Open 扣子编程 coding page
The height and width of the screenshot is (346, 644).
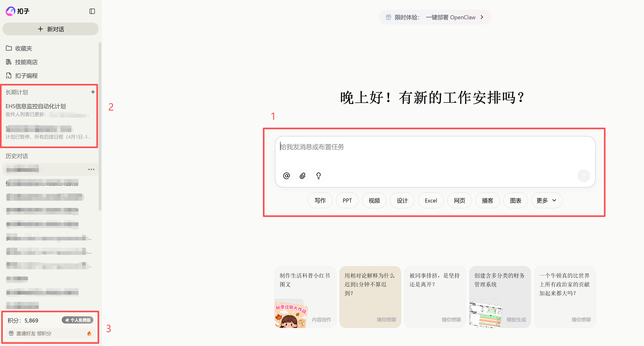(x=26, y=76)
